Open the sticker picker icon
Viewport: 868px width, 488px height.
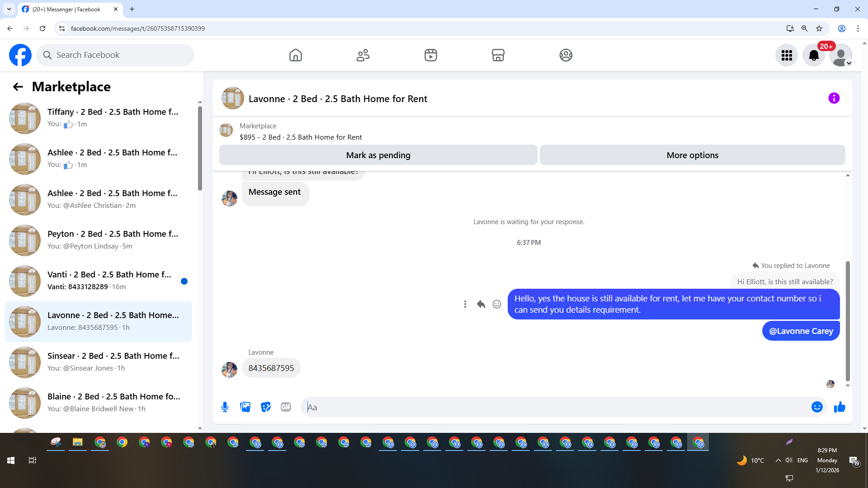coord(266,407)
